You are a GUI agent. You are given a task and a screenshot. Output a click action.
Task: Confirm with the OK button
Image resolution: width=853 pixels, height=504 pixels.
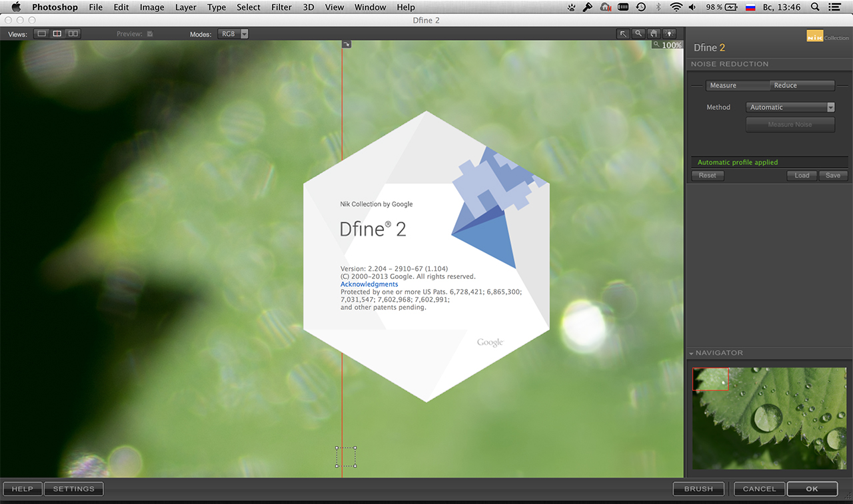(x=812, y=489)
